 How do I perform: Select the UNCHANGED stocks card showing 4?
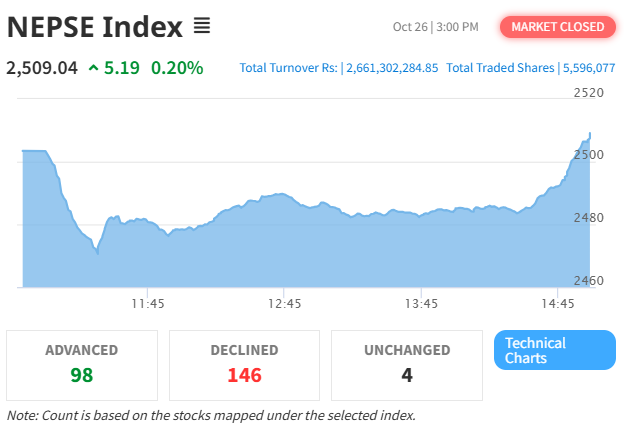(406, 364)
